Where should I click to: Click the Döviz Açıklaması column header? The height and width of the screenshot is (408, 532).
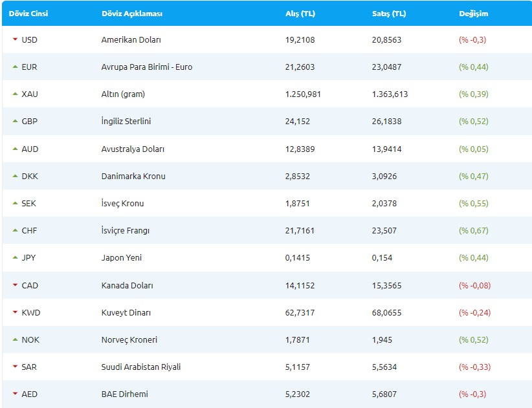point(132,14)
